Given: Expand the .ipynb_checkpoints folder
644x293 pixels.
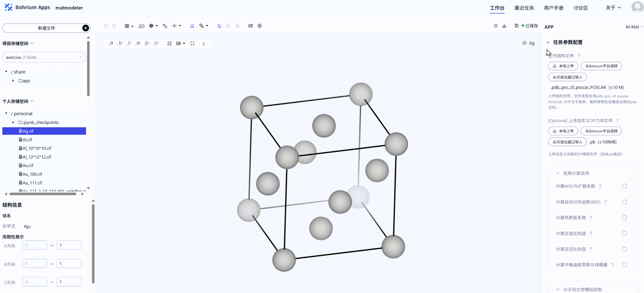Looking at the screenshot, I should (13, 122).
